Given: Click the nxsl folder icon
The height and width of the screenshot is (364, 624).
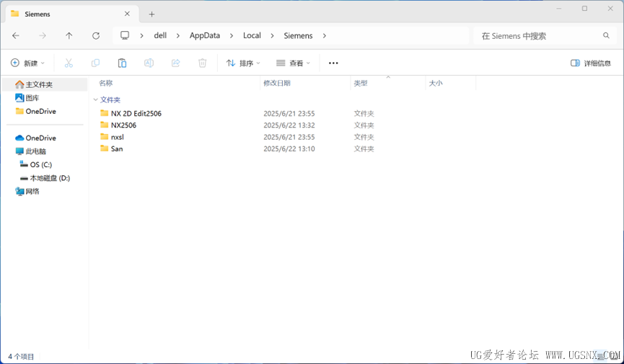Looking at the screenshot, I should 105,136.
